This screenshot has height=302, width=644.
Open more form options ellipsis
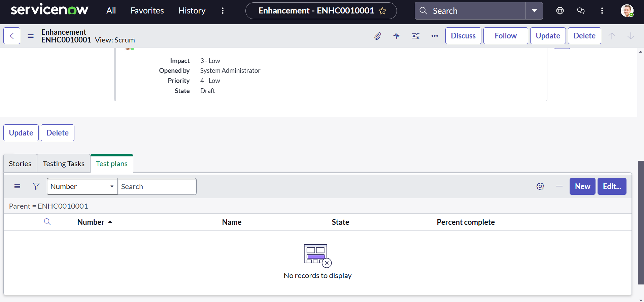point(435,36)
